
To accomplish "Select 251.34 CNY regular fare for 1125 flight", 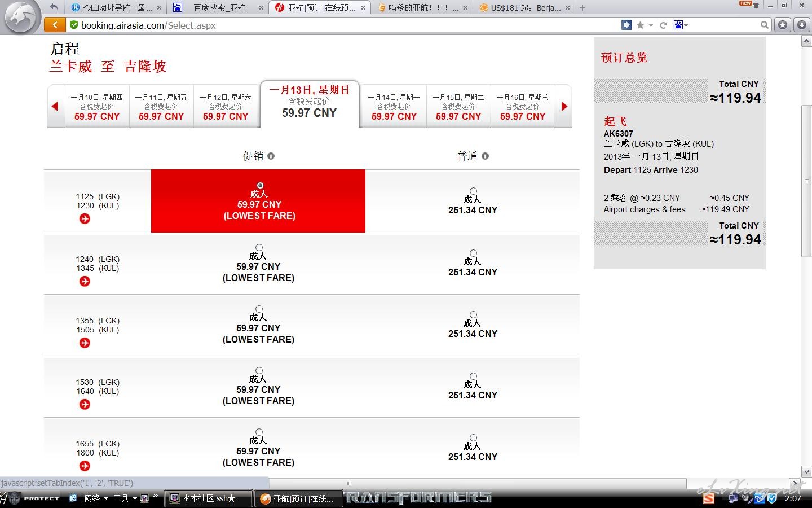I will pos(473,191).
